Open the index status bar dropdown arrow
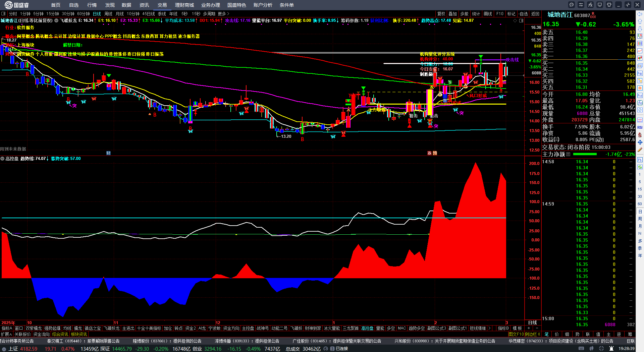The image size is (644, 352). pos(4,349)
